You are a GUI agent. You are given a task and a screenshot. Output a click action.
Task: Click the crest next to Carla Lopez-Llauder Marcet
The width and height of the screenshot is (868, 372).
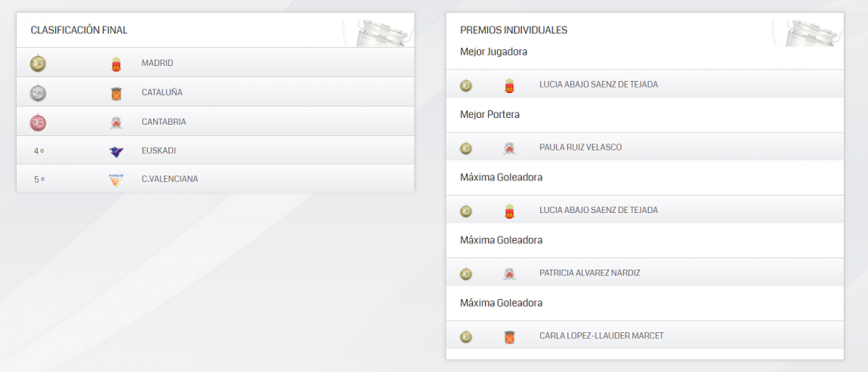point(509,337)
